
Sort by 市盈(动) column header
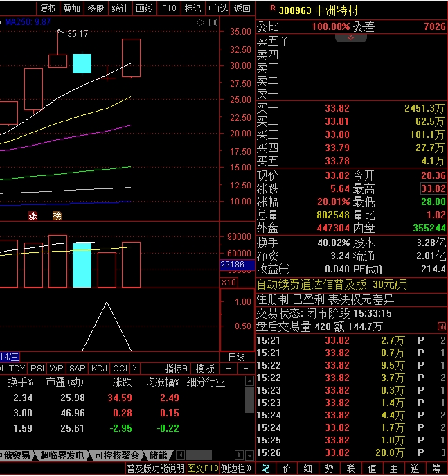tap(65, 382)
